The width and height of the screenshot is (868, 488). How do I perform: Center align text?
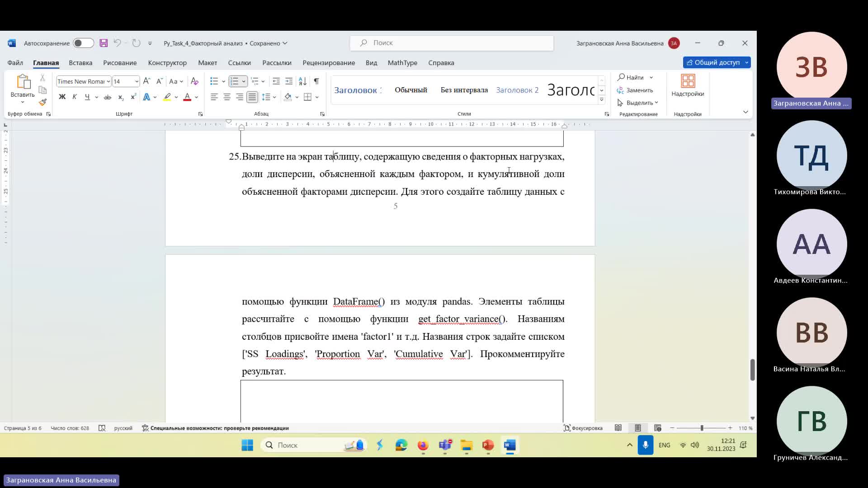coord(227,97)
